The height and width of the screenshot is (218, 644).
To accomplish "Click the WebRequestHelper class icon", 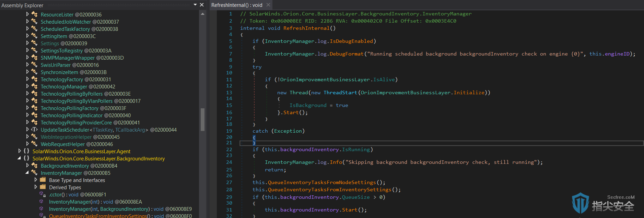I will [x=34, y=144].
